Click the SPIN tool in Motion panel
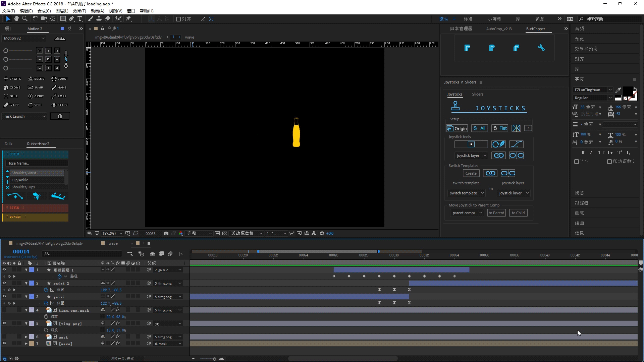This screenshot has width=644, height=362. tap(35, 105)
